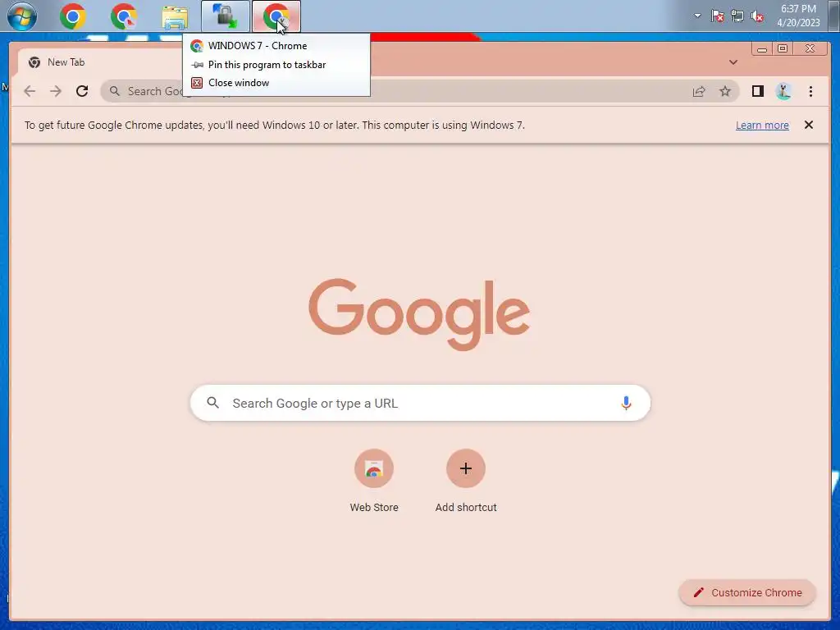Maximize the Chrome window
The image size is (840, 630).
782,49
